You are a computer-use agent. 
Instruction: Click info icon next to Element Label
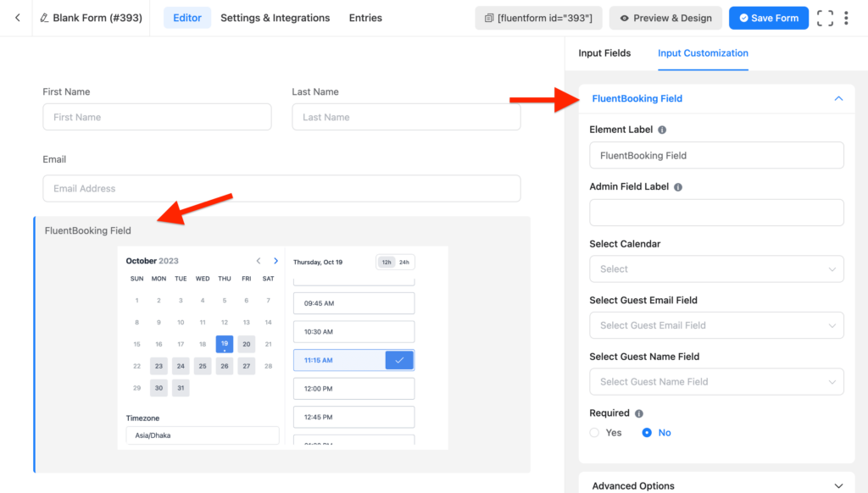[x=662, y=130]
